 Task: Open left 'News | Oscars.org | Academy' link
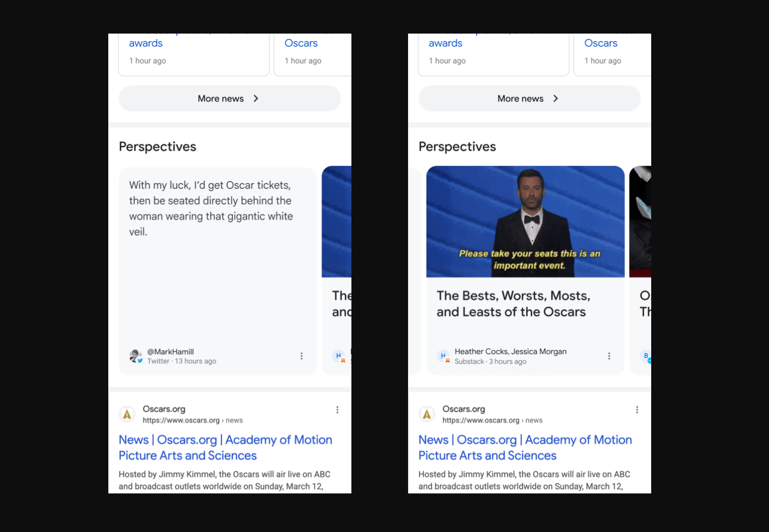(226, 447)
